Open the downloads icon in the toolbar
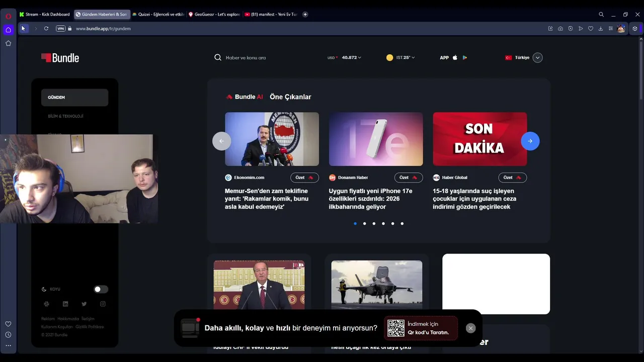644x362 pixels. [601, 29]
